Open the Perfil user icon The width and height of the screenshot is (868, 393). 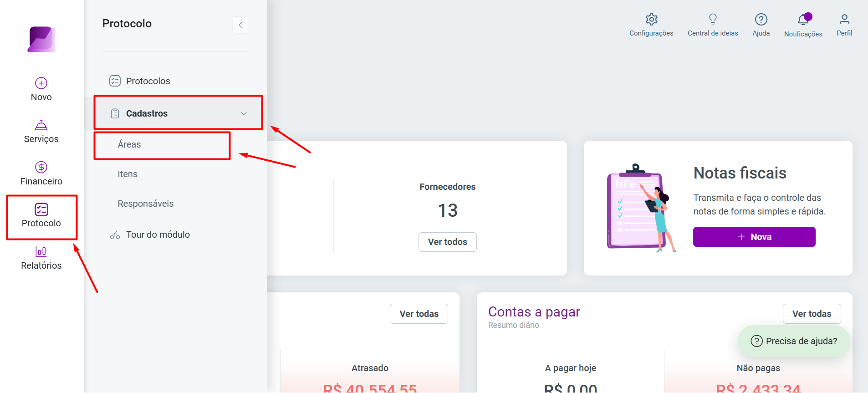pos(844,19)
